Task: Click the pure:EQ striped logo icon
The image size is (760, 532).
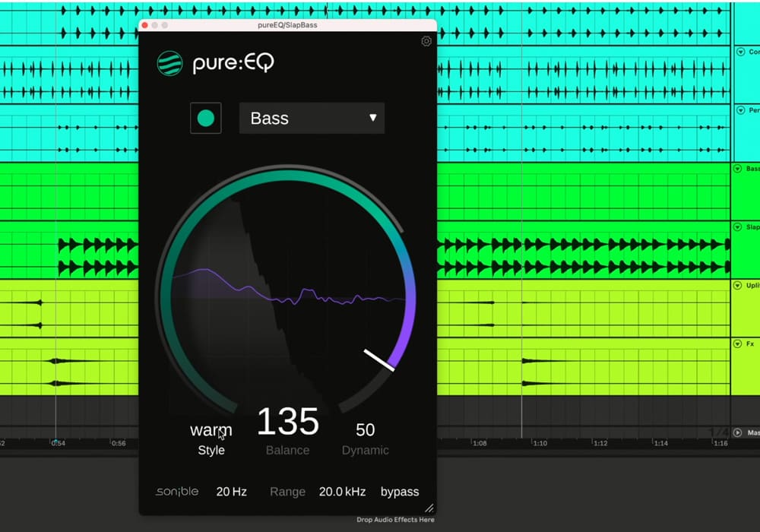Action: click(169, 64)
